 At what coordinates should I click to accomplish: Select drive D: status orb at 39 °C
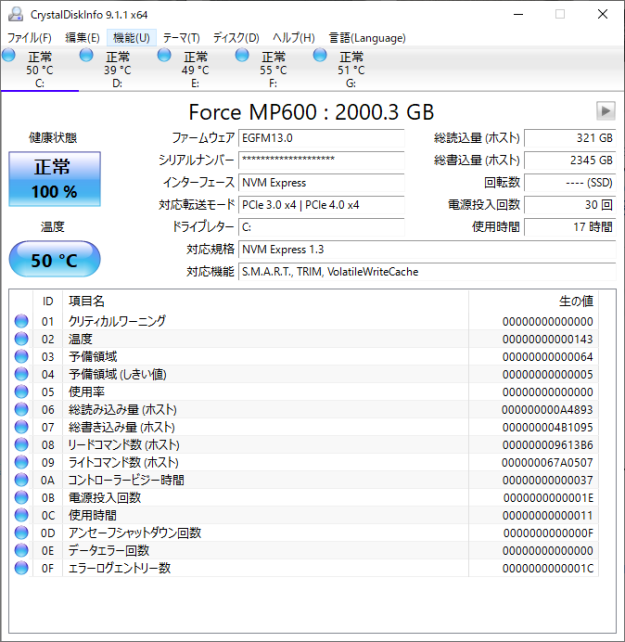click(x=89, y=56)
